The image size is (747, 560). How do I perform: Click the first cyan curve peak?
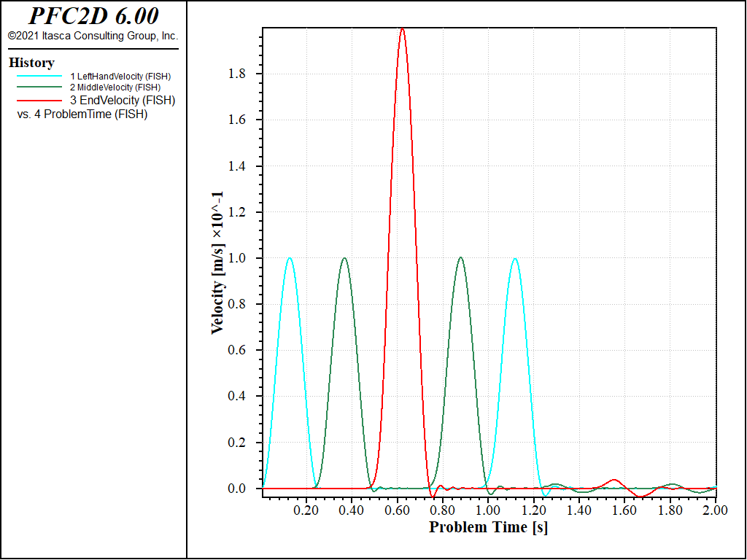tap(289, 259)
